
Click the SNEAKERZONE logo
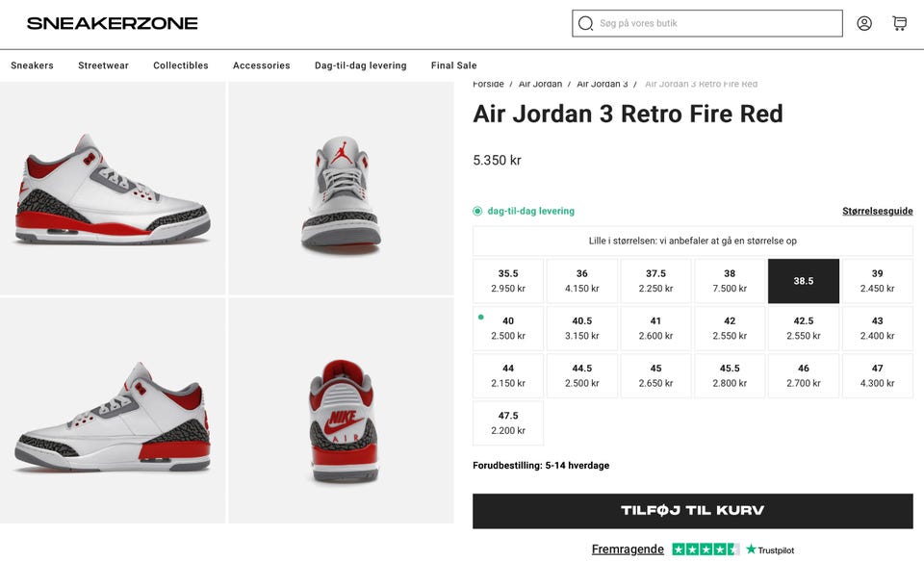(x=112, y=23)
